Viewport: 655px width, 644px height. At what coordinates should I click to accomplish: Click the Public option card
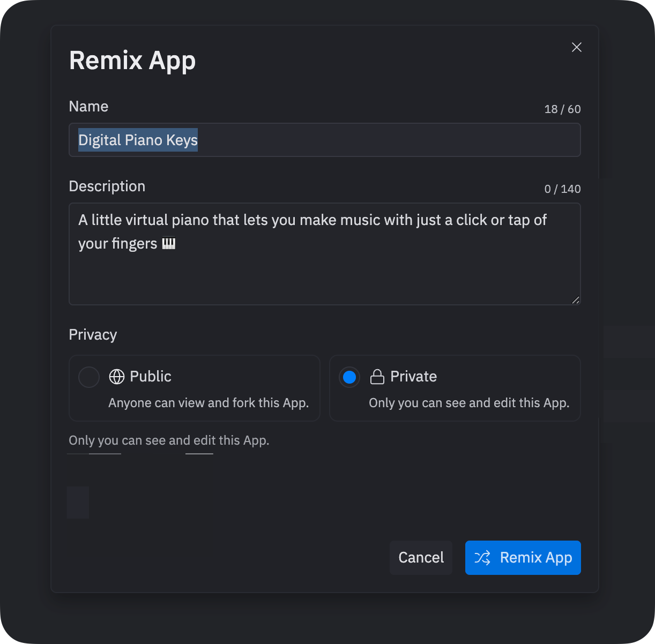click(x=194, y=388)
